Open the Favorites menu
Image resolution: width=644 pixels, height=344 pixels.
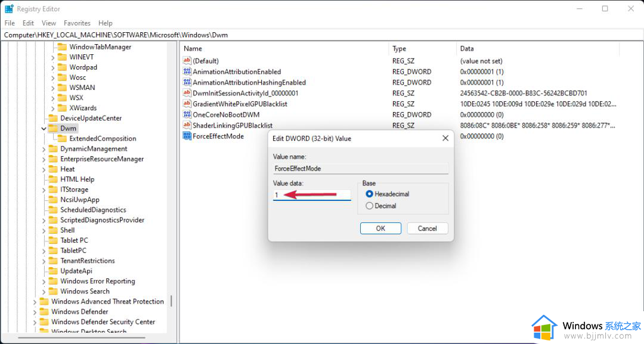click(x=77, y=23)
